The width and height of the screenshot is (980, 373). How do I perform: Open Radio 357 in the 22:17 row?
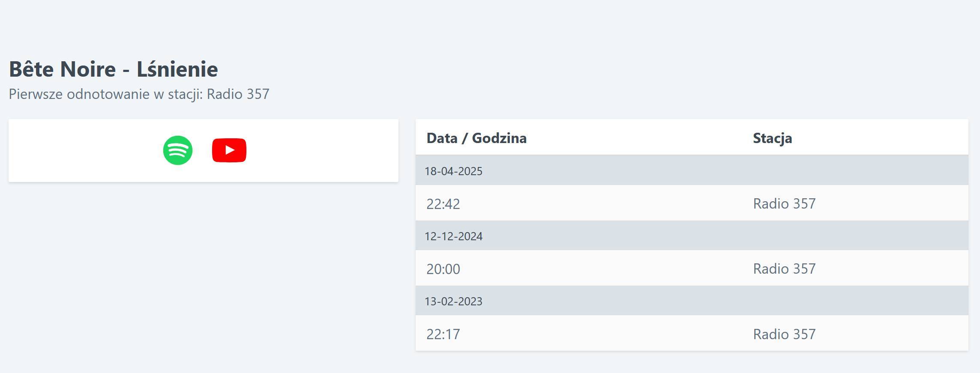coord(784,334)
